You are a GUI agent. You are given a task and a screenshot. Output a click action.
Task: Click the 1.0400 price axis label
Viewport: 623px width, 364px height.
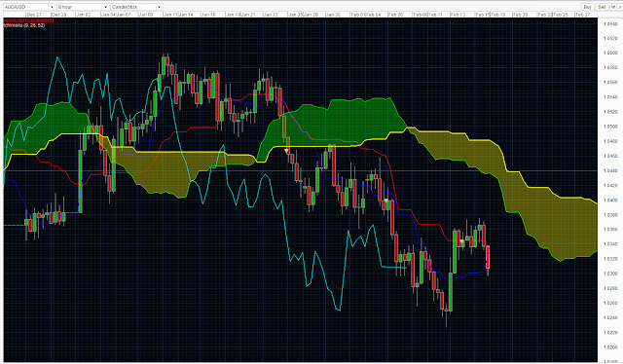(610, 200)
